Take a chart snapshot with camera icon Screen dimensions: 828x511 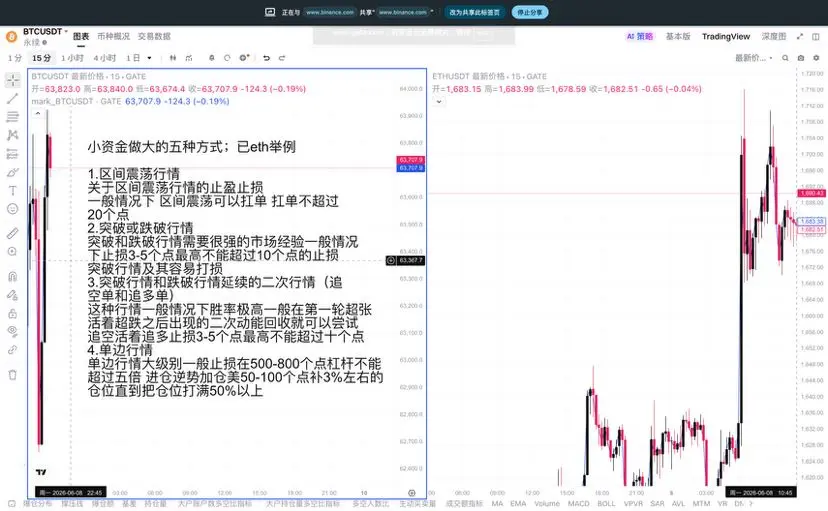point(801,58)
